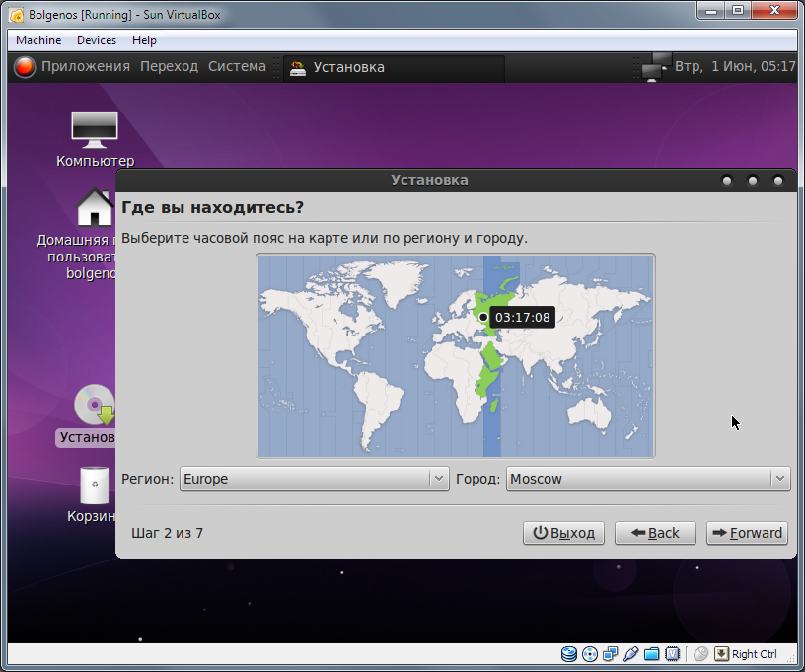The width and height of the screenshot is (805, 672).
Task: Click the hard disk activity status icon
Action: pos(569,654)
